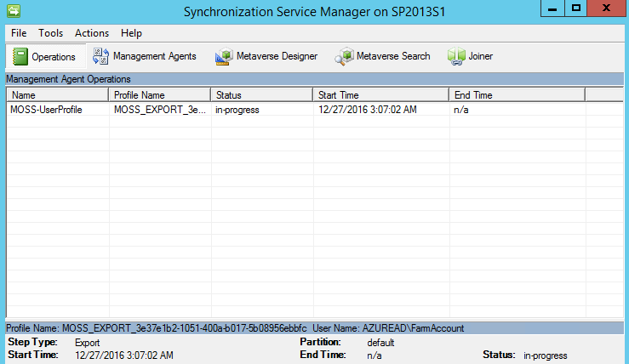This screenshot has height=364, width=629.
Task: Minimize the Synchronization Service Manager window
Action: click(552, 9)
